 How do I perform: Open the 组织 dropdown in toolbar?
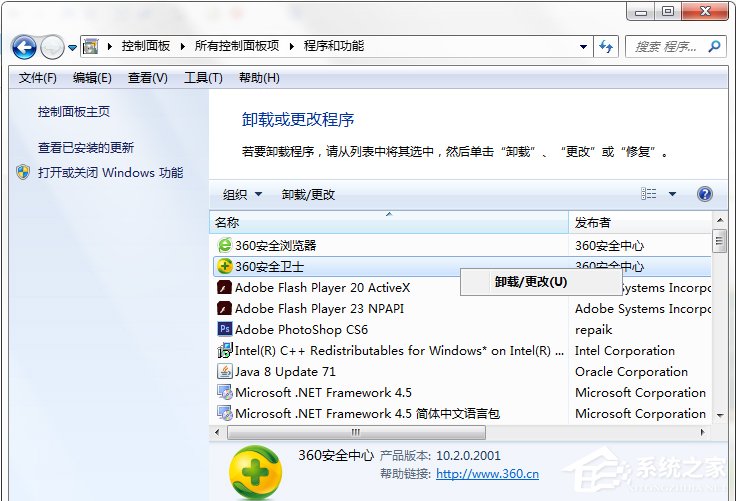(242, 194)
